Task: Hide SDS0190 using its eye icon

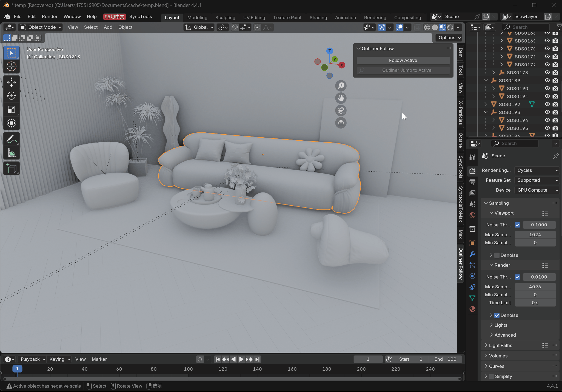Action: [547, 88]
